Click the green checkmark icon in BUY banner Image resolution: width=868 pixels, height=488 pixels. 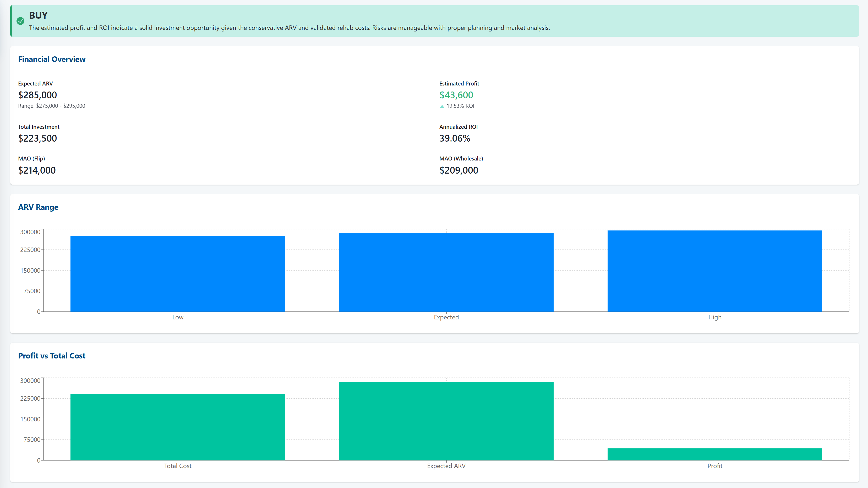(x=21, y=21)
